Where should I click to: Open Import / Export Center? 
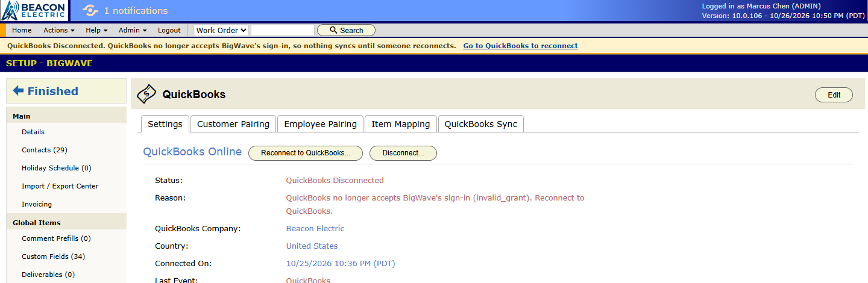[x=60, y=186]
